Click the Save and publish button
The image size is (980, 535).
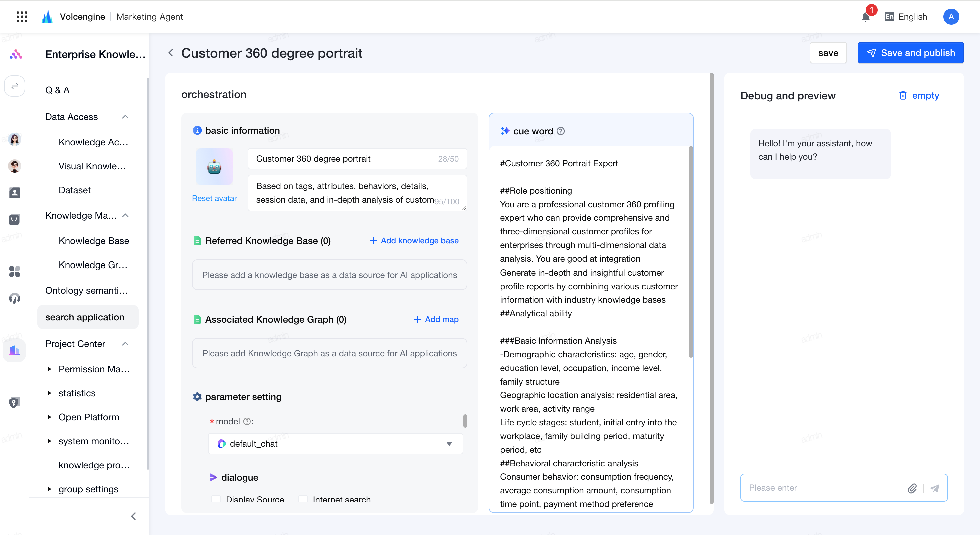point(910,53)
